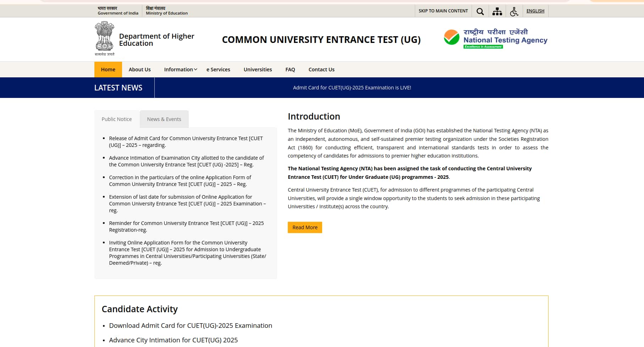Screen dimensions: 644x347
Task: Open the About Us menu item
Action: (139, 70)
